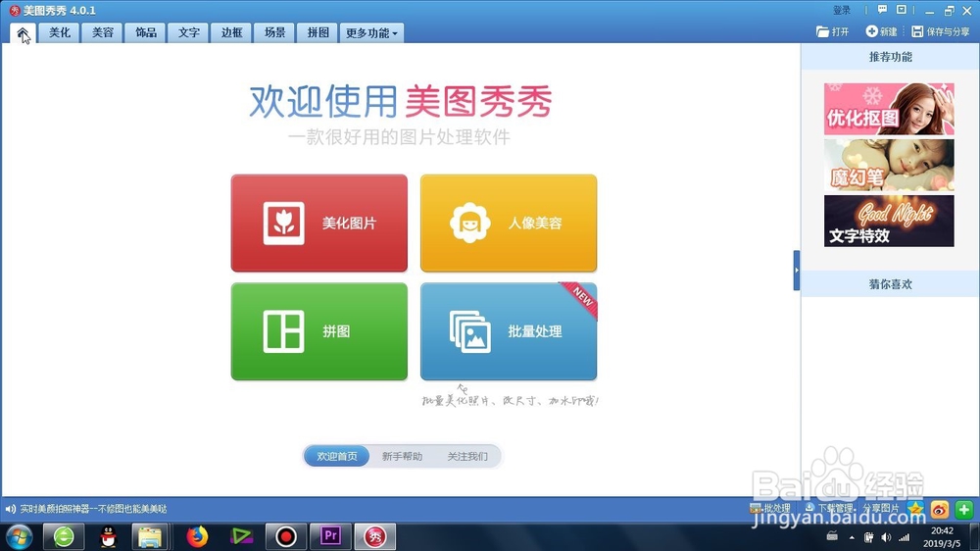Image resolution: width=980 pixels, height=551 pixels.
Task: Click the speaker icon in status bar
Action: click(x=11, y=509)
